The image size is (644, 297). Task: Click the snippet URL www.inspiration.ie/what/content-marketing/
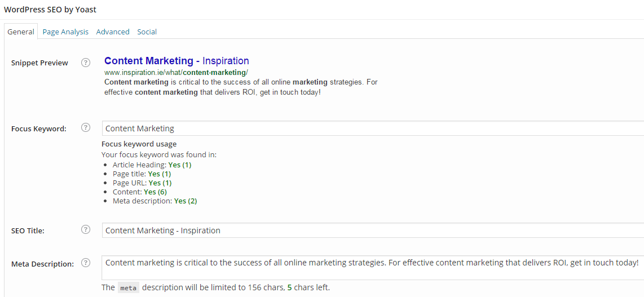coord(176,73)
